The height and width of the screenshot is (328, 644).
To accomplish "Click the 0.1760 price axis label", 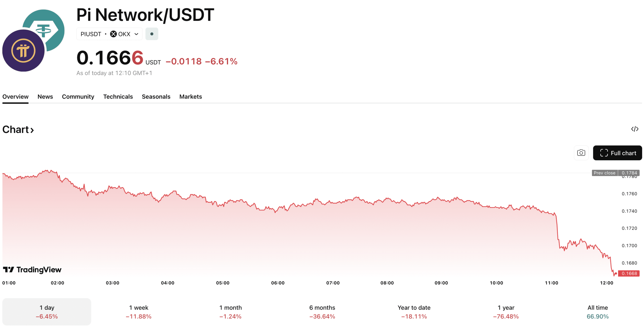I will pos(629,194).
